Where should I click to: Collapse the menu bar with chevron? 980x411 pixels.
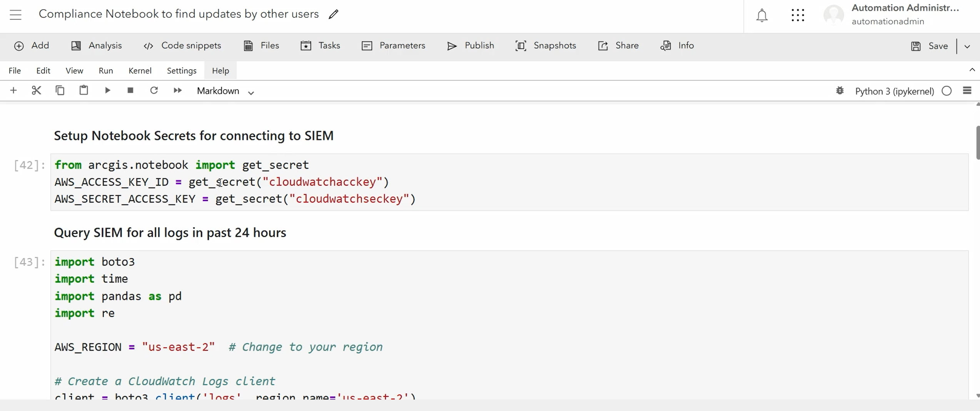pyautogui.click(x=972, y=70)
